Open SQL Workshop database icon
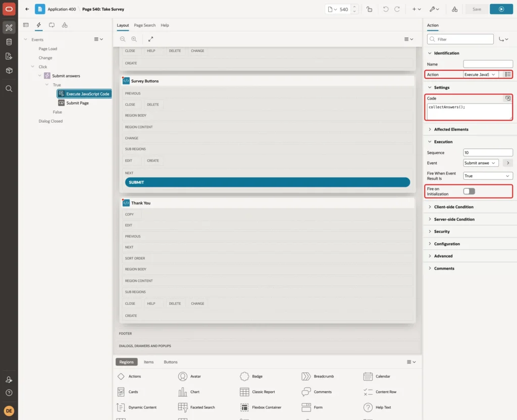The image size is (517, 420). click(9, 42)
